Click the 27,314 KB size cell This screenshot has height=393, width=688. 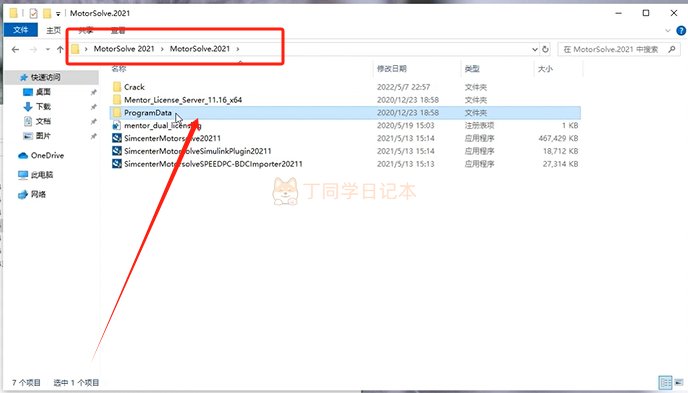coord(560,164)
